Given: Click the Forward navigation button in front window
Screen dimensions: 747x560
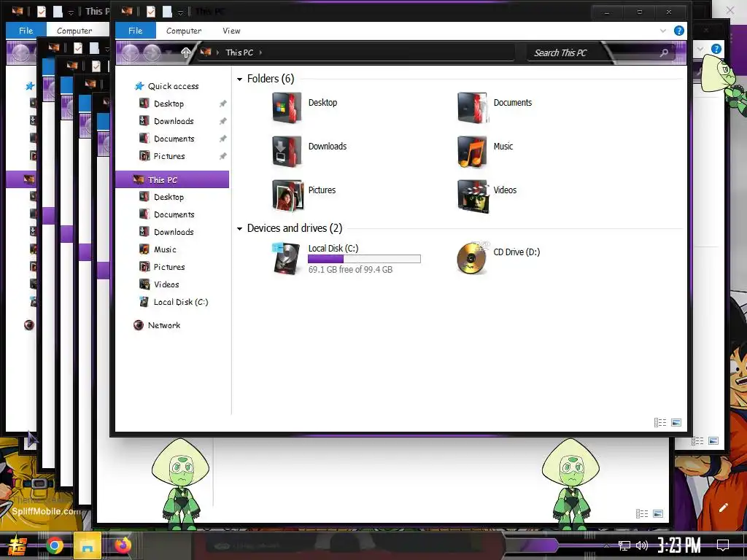Looking at the screenshot, I should click(152, 52).
